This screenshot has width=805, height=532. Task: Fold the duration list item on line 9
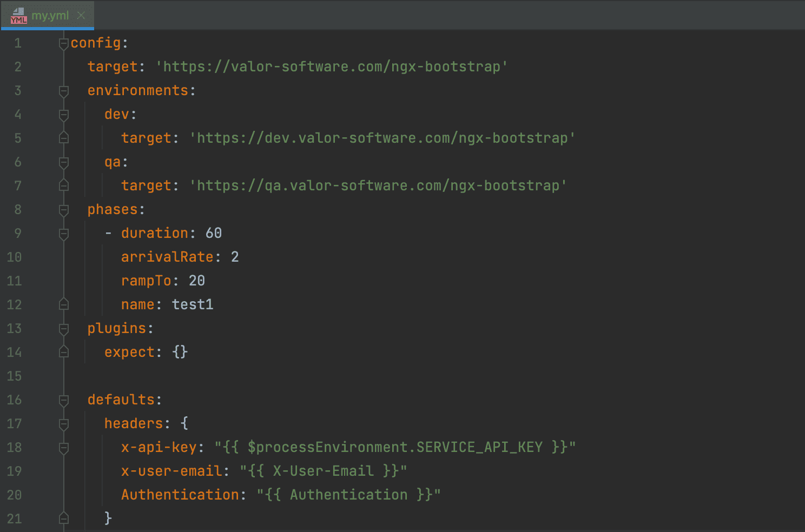tap(64, 234)
